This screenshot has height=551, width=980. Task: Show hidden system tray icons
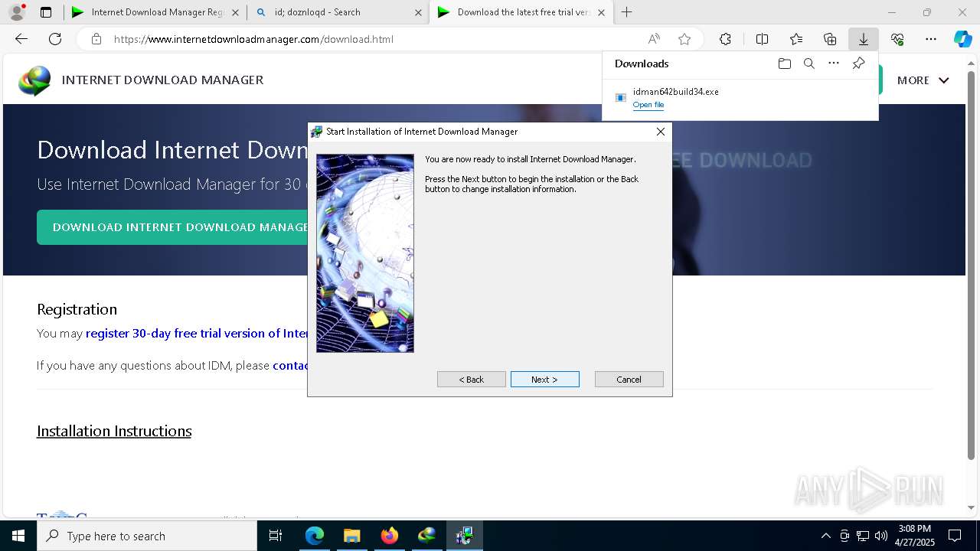(x=825, y=536)
